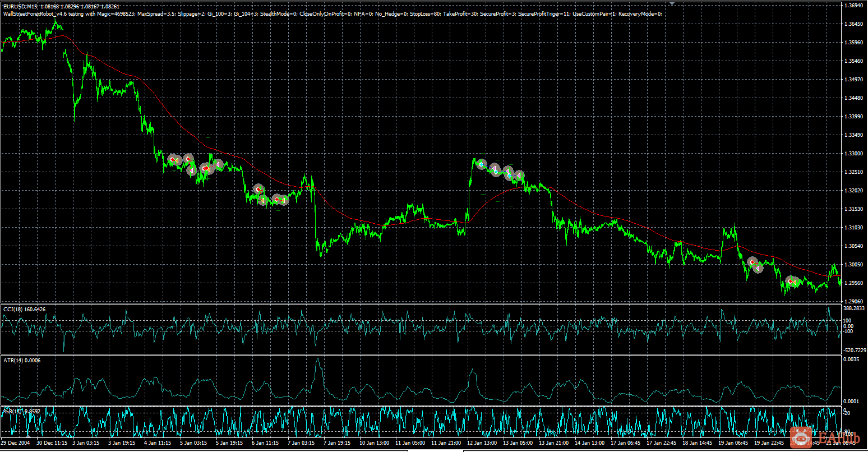Click the 1.35460 price level label
Viewport: 868px width, 452px height.
(852, 61)
